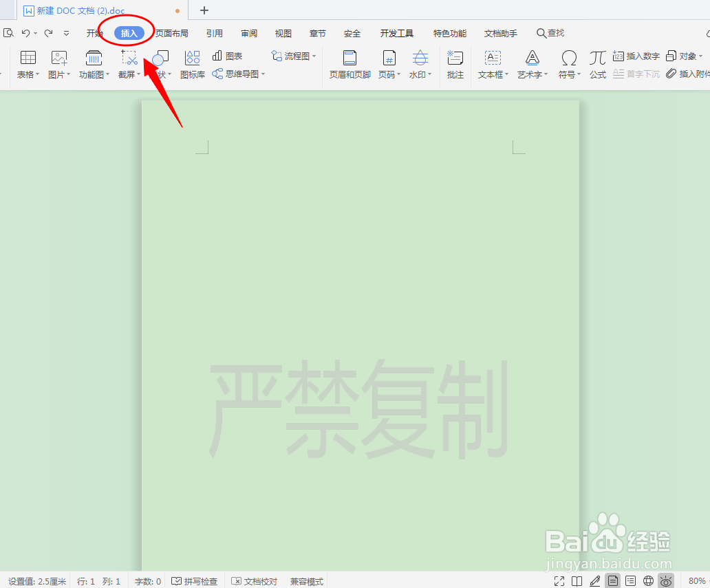
Task: Toggle full screen mode in status bar
Action: (x=560, y=580)
